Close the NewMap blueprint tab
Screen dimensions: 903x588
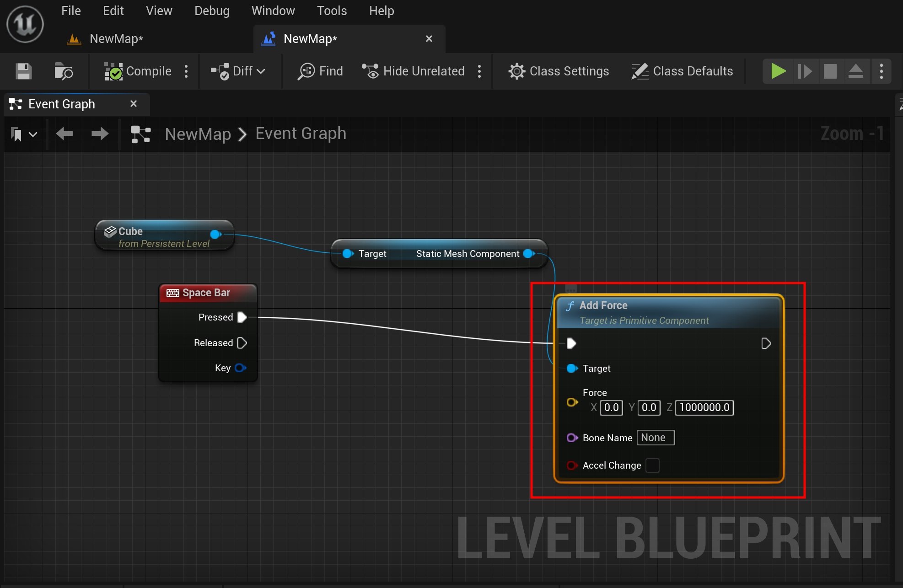(429, 39)
